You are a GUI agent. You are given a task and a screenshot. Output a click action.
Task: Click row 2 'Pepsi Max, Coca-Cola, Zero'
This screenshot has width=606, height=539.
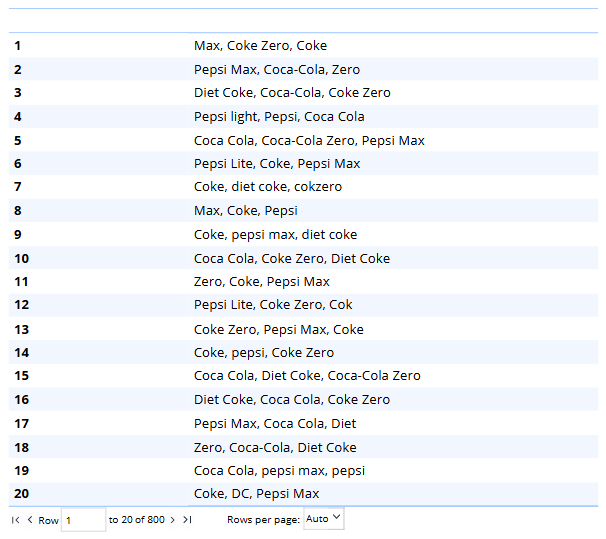pos(276,70)
